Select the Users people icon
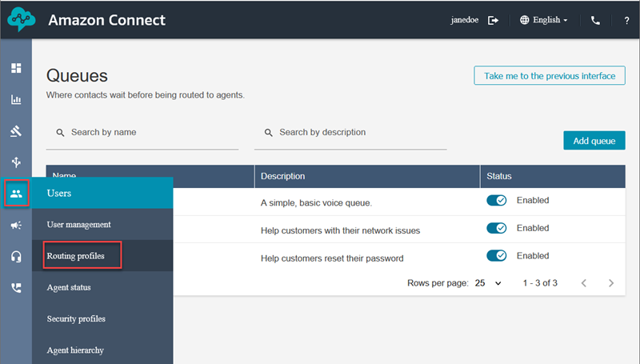This screenshot has height=364, width=640. pyautogui.click(x=15, y=194)
